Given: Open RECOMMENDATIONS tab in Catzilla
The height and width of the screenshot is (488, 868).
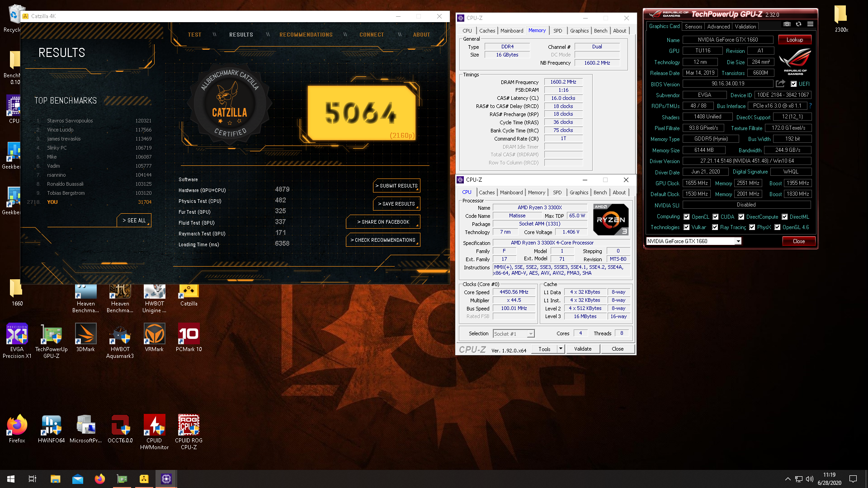Looking at the screenshot, I should click(x=306, y=35).
